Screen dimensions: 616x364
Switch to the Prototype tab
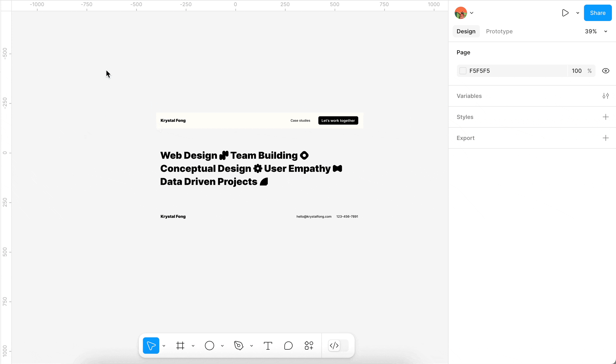click(499, 31)
